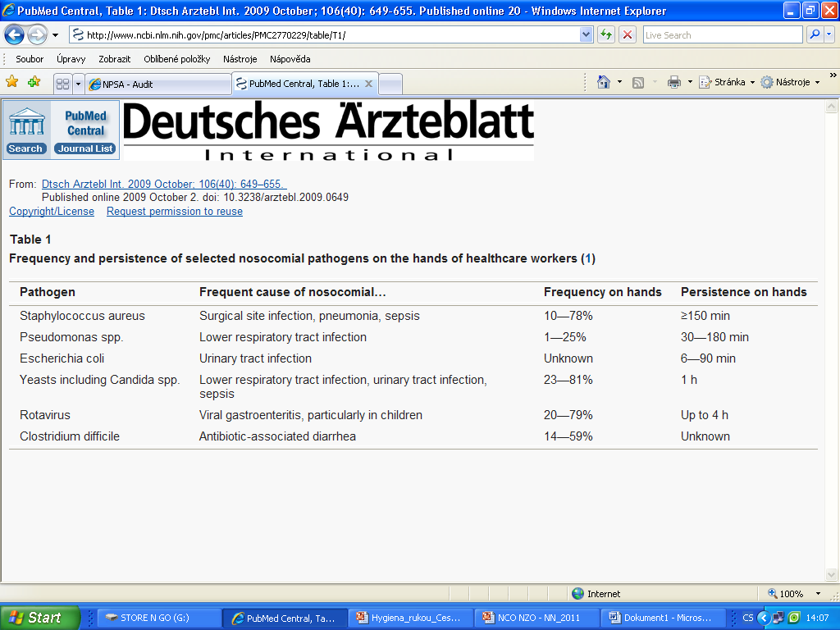
Task: Click the Deutsches Ärzteblatt International banner
Action: click(x=328, y=130)
